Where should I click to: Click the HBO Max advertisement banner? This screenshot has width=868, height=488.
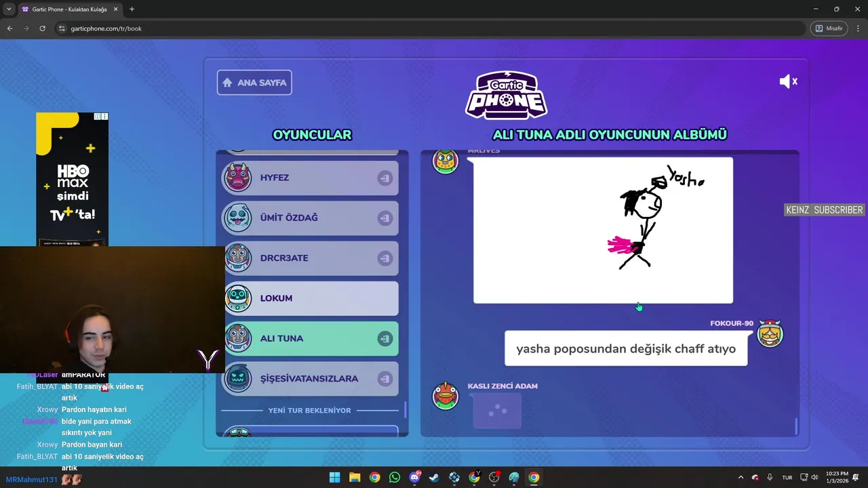coord(72,180)
